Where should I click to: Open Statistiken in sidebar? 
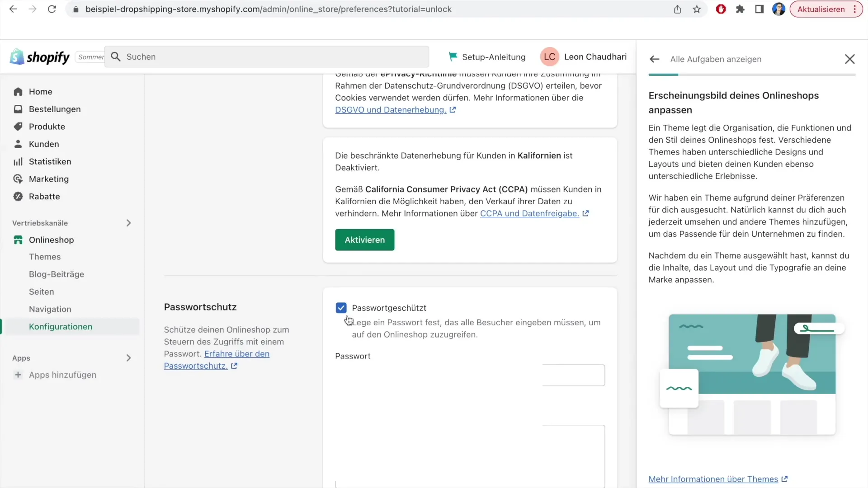[50, 161]
